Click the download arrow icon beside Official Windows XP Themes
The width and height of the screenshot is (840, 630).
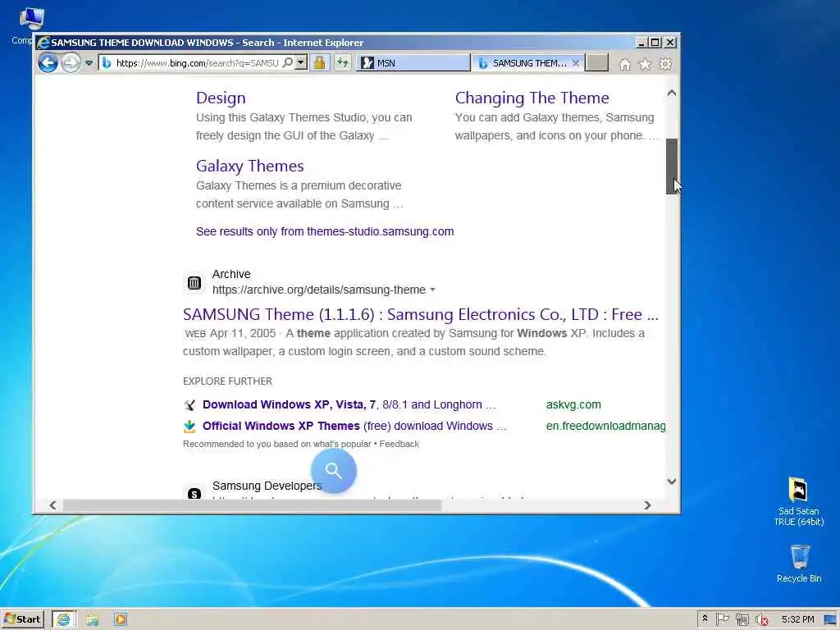click(x=189, y=427)
